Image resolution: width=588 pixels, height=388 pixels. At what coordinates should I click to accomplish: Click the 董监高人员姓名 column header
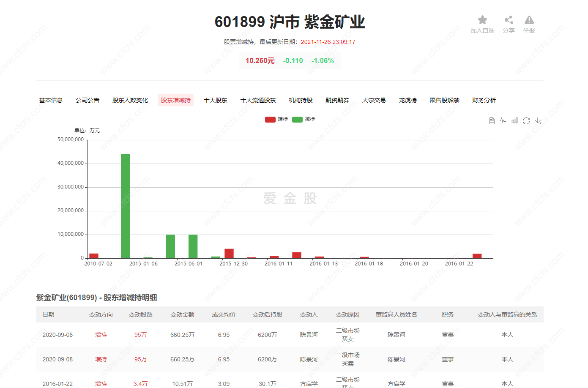point(397,314)
